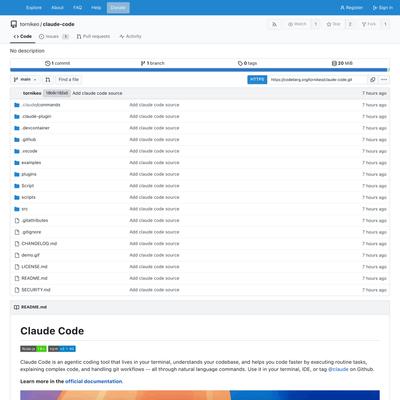
Task: Click the repository icon beside tornikeo
Action: [x=14, y=24]
